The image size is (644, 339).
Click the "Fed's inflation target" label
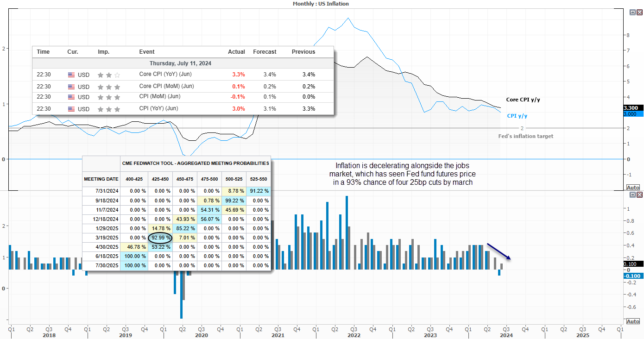pos(525,136)
